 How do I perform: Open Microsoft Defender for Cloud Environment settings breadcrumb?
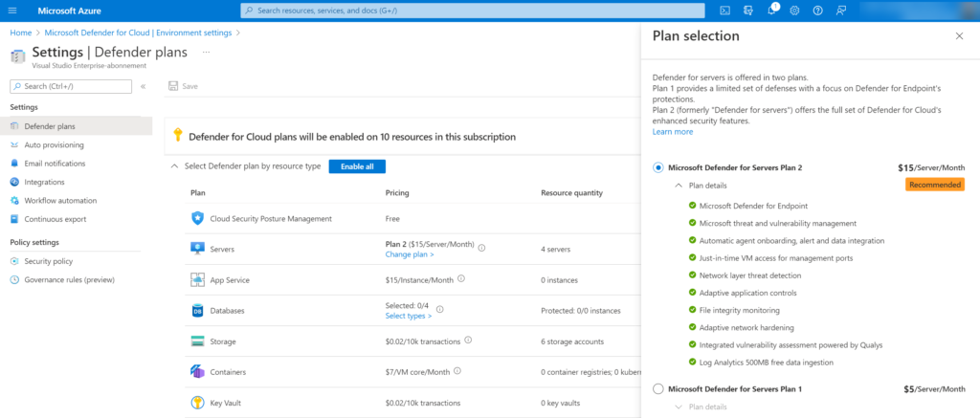point(138,33)
